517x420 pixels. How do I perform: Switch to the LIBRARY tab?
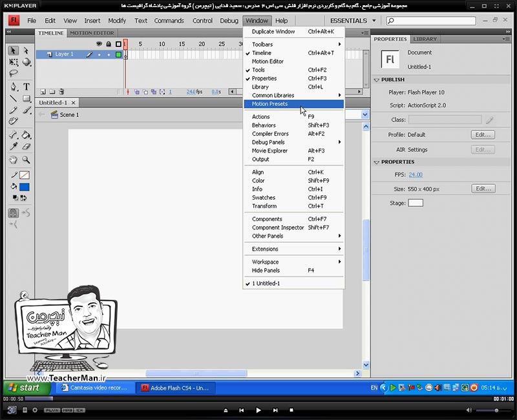425,39
